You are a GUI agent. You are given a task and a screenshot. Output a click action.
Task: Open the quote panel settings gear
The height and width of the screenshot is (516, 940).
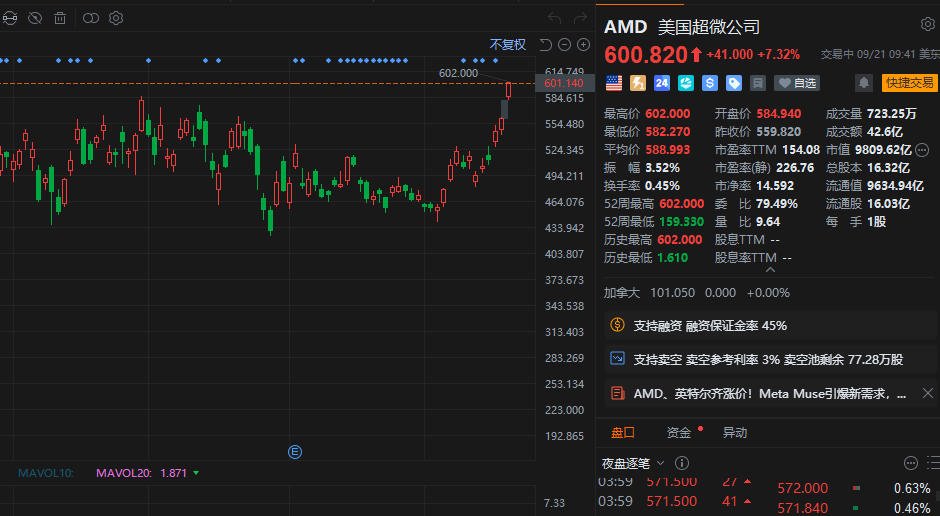click(927, 25)
